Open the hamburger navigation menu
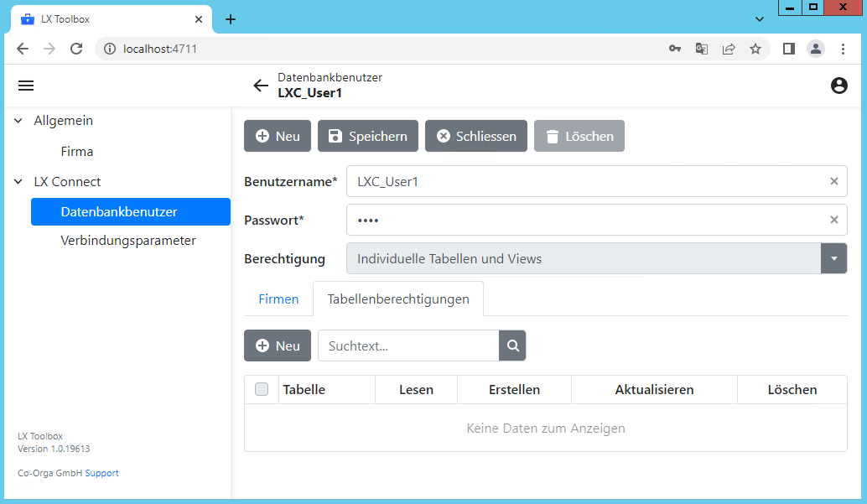This screenshot has height=504, width=867. point(26,86)
